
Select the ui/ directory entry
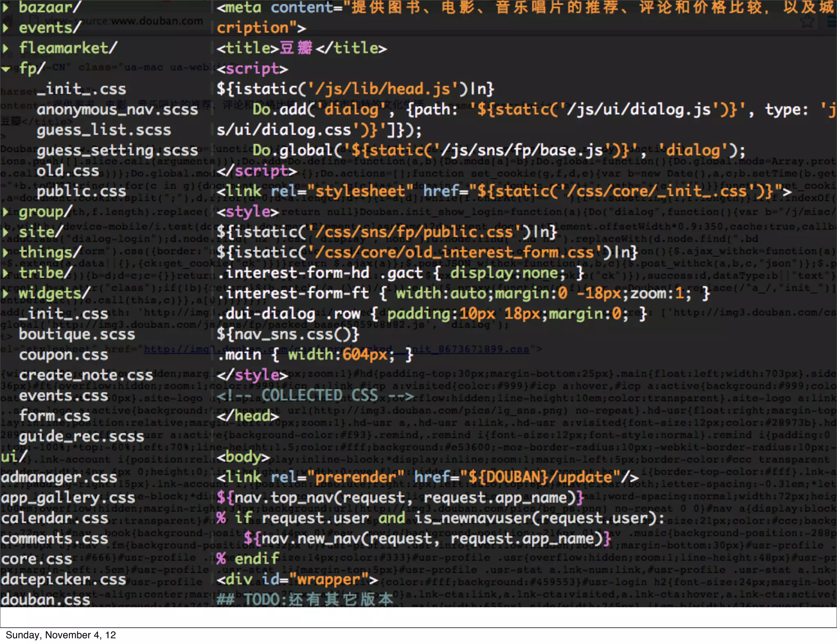click(14, 457)
